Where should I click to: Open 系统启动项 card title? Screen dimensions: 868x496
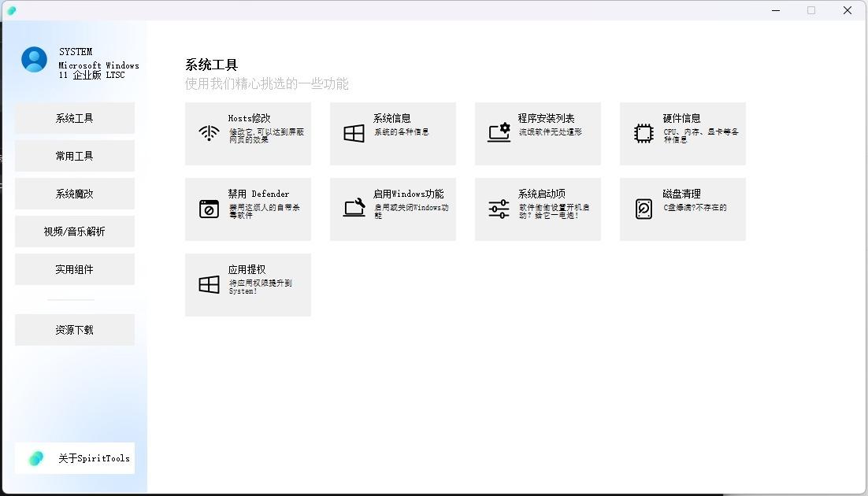(541, 194)
